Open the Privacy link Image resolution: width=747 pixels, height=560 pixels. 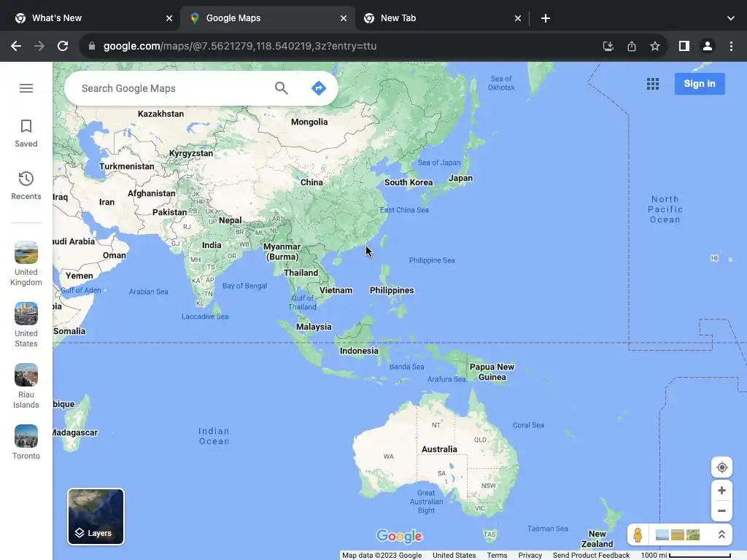(530, 555)
